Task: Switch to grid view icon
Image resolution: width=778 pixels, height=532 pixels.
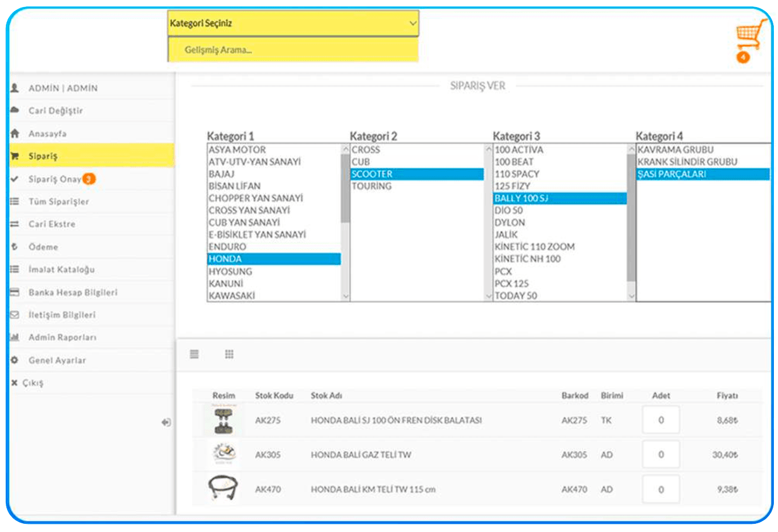Action: [229, 354]
